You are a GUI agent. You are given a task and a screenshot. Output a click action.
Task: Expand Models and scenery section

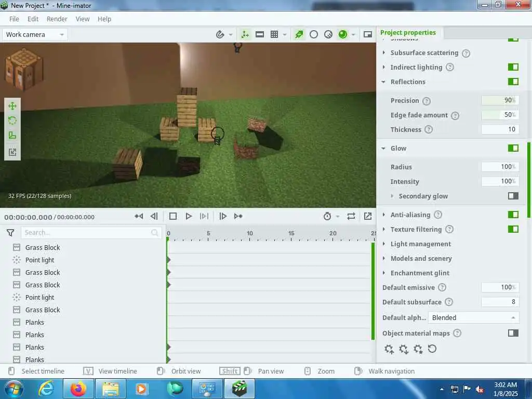tap(384, 259)
